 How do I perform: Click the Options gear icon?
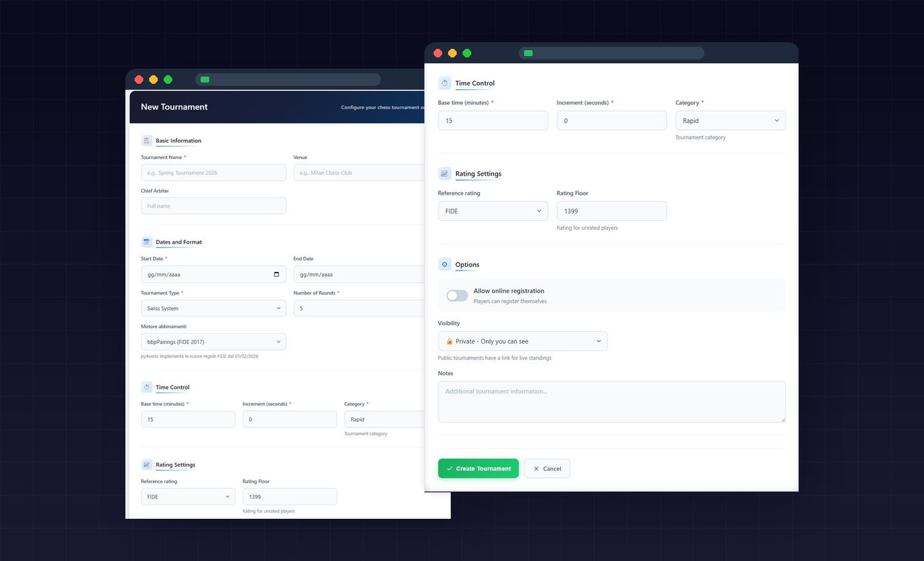click(x=445, y=265)
